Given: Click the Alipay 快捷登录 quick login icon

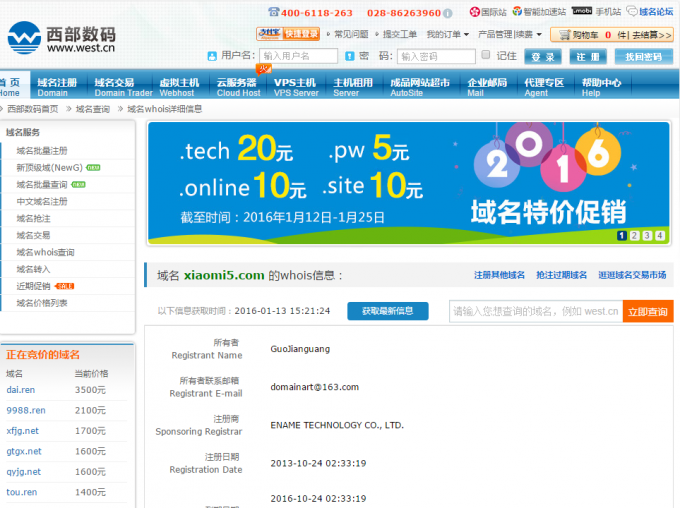Looking at the screenshot, I should click(x=288, y=34).
